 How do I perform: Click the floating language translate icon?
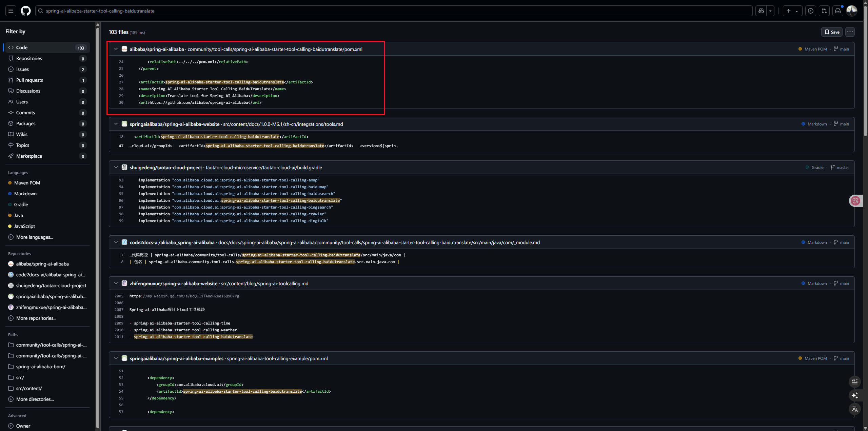pos(855,409)
